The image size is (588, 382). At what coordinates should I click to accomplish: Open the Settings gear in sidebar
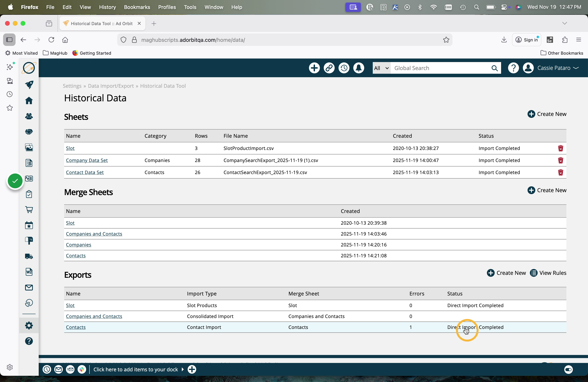pyautogui.click(x=29, y=325)
